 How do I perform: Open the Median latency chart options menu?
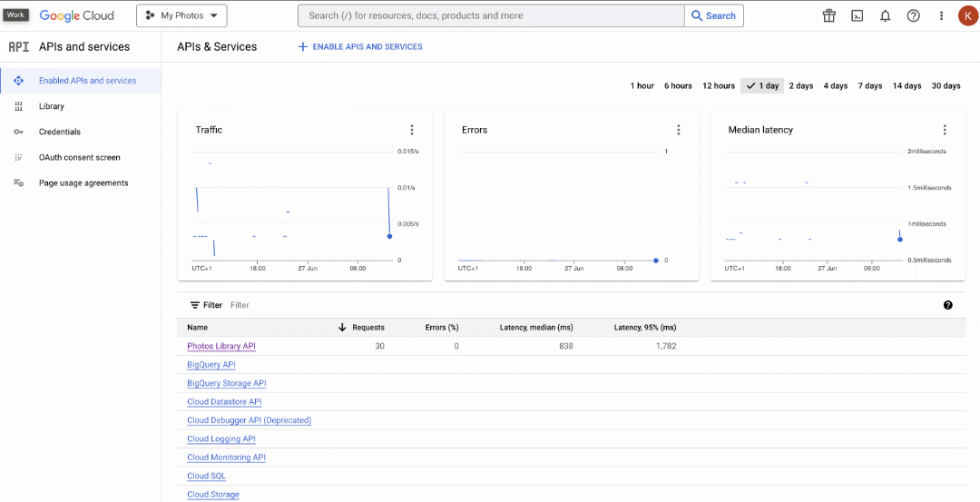(x=945, y=130)
